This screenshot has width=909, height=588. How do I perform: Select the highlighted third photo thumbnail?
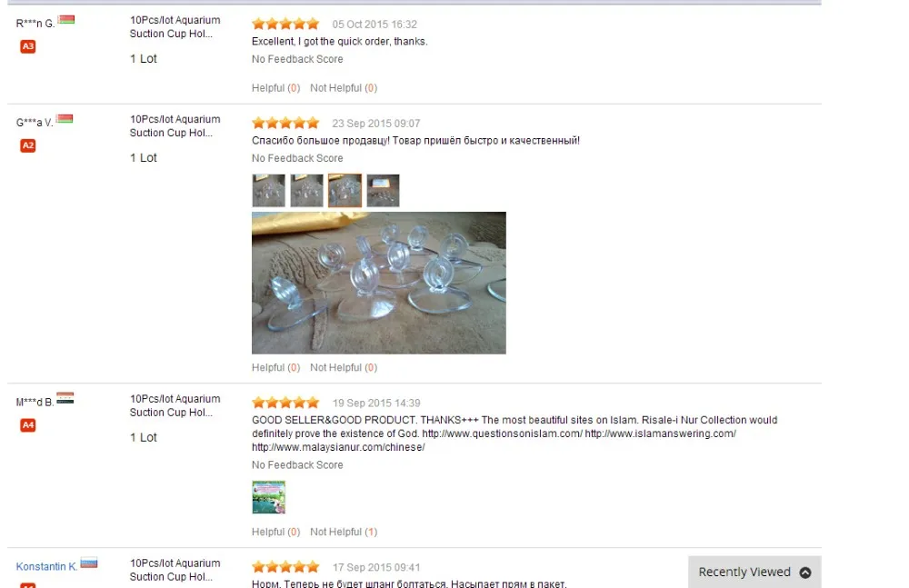click(345, 191)
